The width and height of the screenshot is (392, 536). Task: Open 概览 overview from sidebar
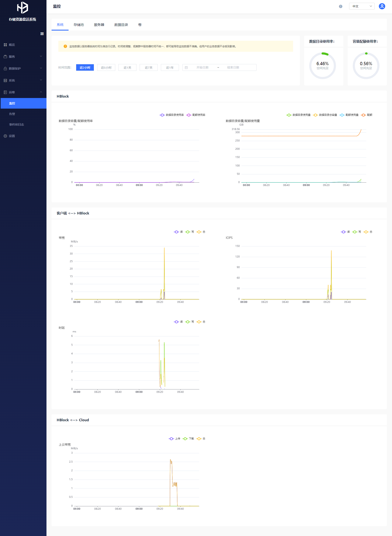(x=12, y=45)
